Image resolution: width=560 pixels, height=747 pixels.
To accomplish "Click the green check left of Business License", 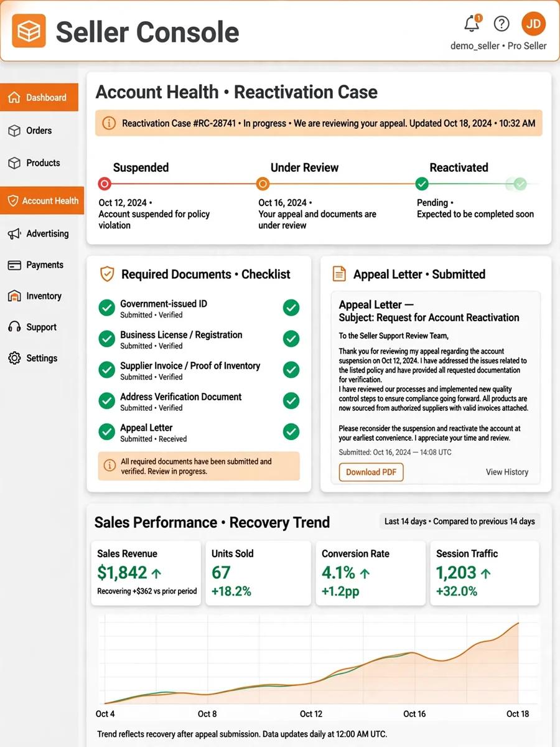I will pos(107,339).
